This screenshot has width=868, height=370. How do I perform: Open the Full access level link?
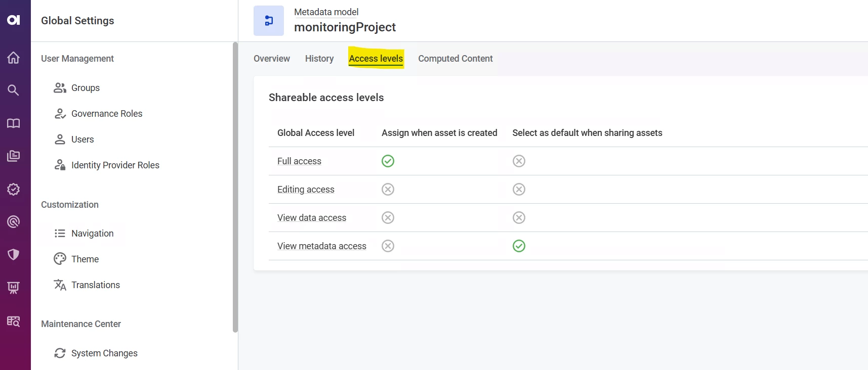[299, 161]
